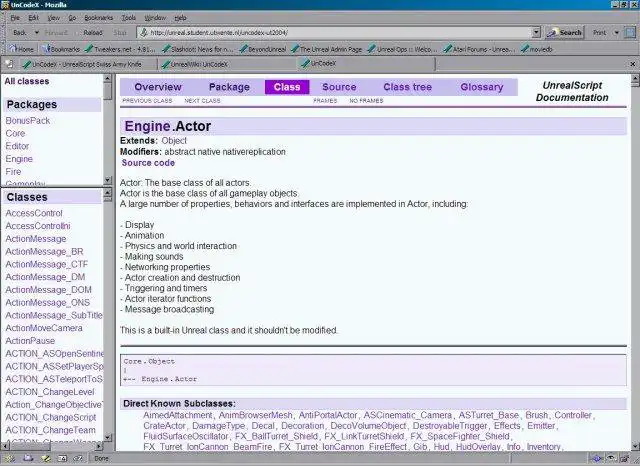Open the Unreal Ops bookmark

pos(402,49)
